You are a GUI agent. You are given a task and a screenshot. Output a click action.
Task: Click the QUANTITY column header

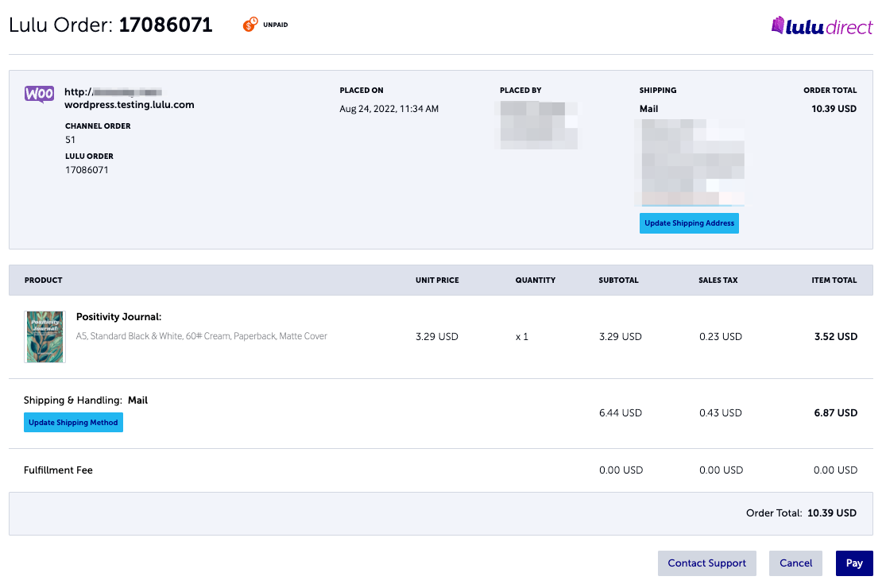pos(535,280)
